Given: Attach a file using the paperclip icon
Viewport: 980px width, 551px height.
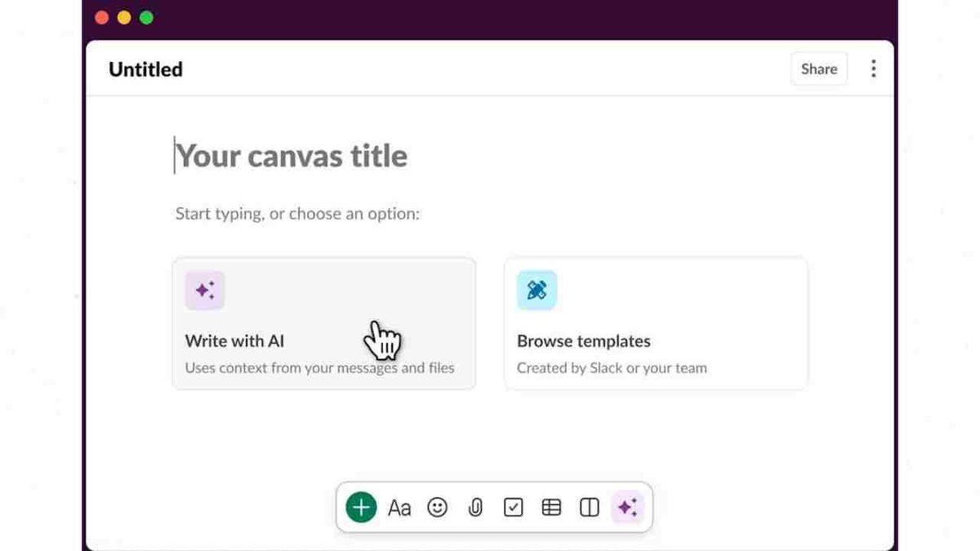Looking at the screenshot, I should point(475,507).
